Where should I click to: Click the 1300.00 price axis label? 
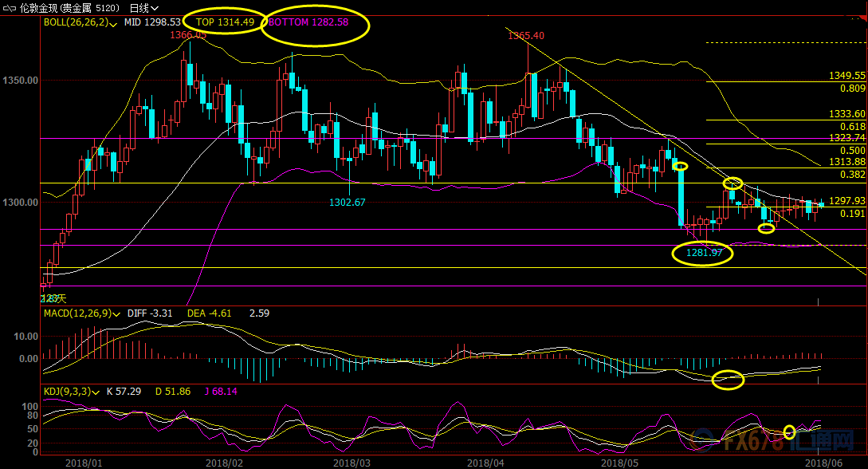20,202
